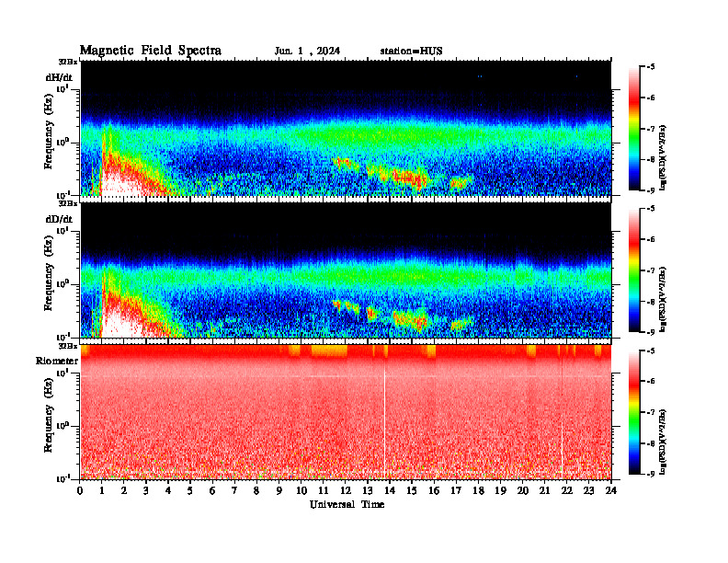Click hour 6 on the time axis

212,490
